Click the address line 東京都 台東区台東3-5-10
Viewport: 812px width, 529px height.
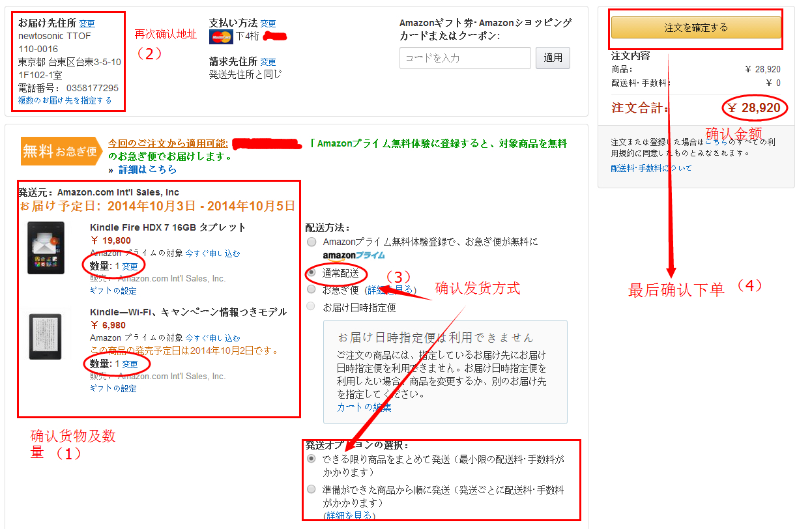point(70,62)
